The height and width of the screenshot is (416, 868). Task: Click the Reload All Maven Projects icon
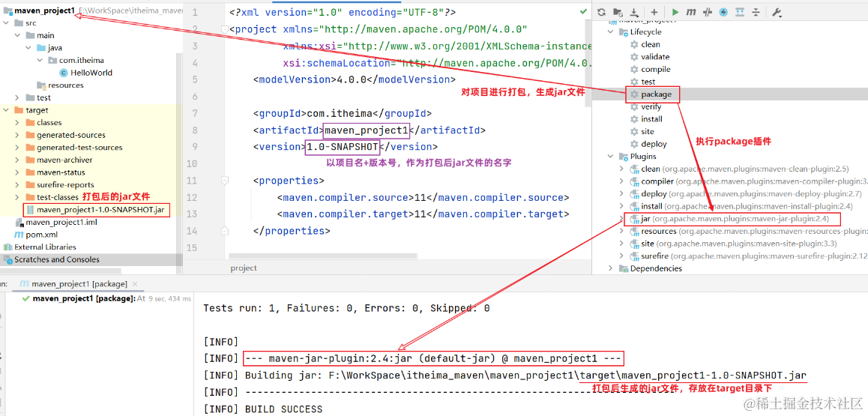602,11
